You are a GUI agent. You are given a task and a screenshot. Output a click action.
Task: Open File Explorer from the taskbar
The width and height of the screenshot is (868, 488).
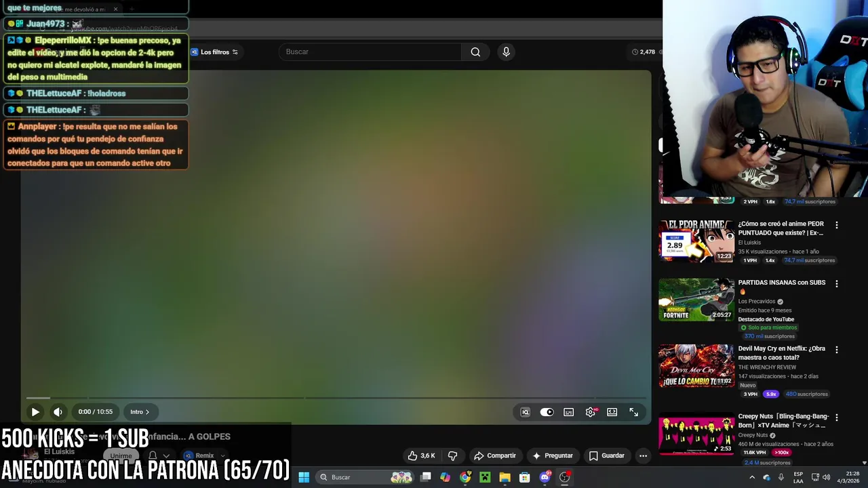505,477
